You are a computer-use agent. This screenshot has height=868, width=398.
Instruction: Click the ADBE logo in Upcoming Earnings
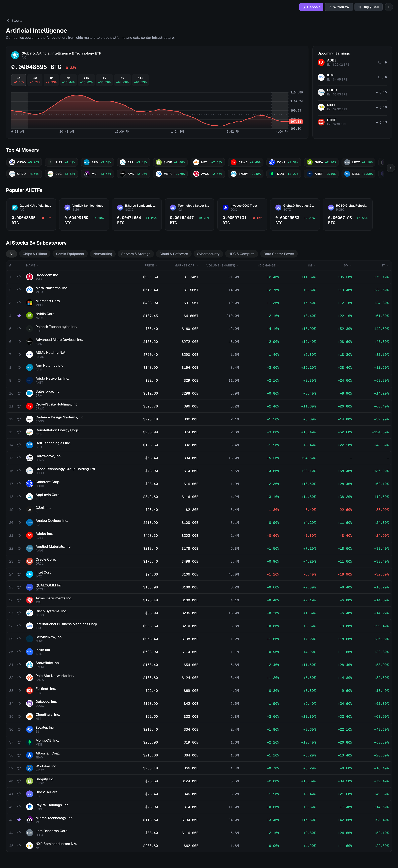321,62
